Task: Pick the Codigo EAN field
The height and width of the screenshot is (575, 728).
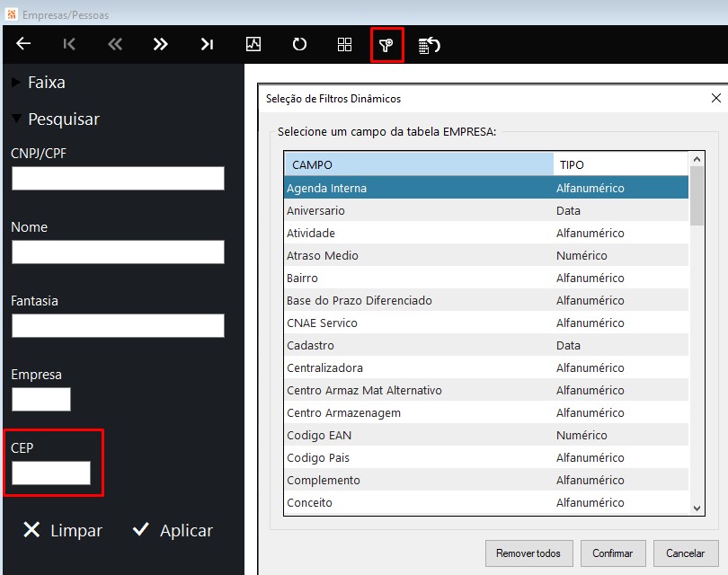Action: pyautogui.click(x=486, y=435)
